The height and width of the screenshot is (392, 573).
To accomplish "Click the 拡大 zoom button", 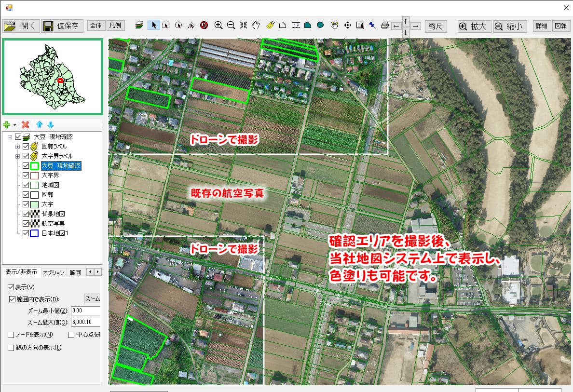I will (474, 27).
